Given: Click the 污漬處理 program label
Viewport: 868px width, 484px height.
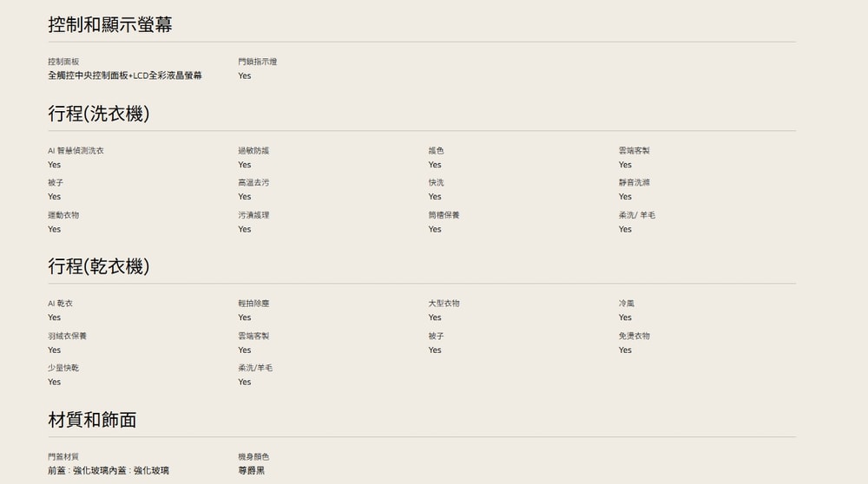Looking at the screenshot, I should tap(253, 215).
